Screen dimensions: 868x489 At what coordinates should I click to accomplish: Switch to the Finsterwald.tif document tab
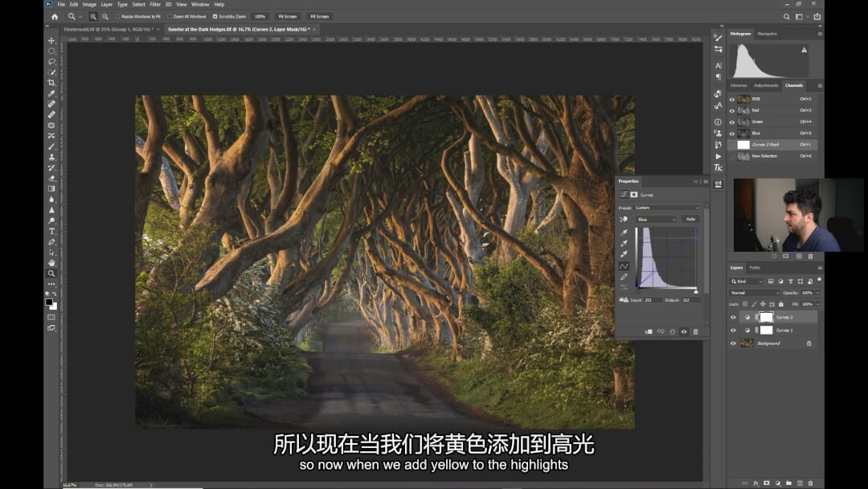[108, 29]
